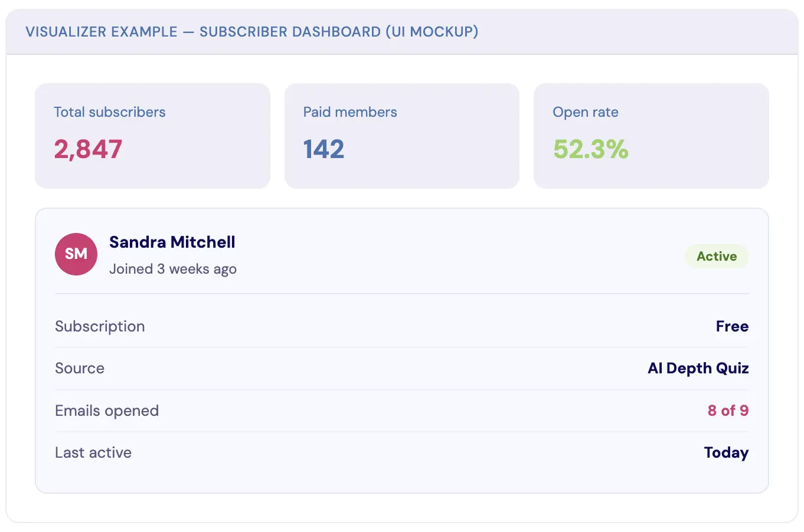Open the AI Depth Quiz source value

click(x=698, y=369)
